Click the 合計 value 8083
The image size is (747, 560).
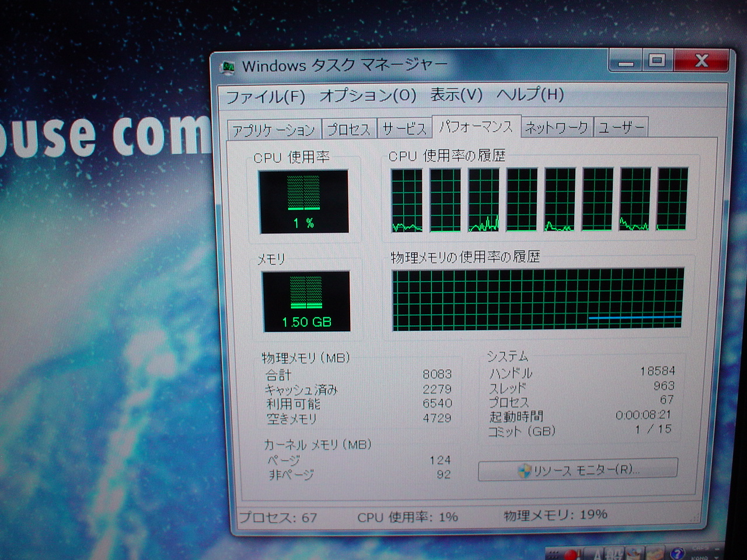pyautogui.click(x=437, y=374)
